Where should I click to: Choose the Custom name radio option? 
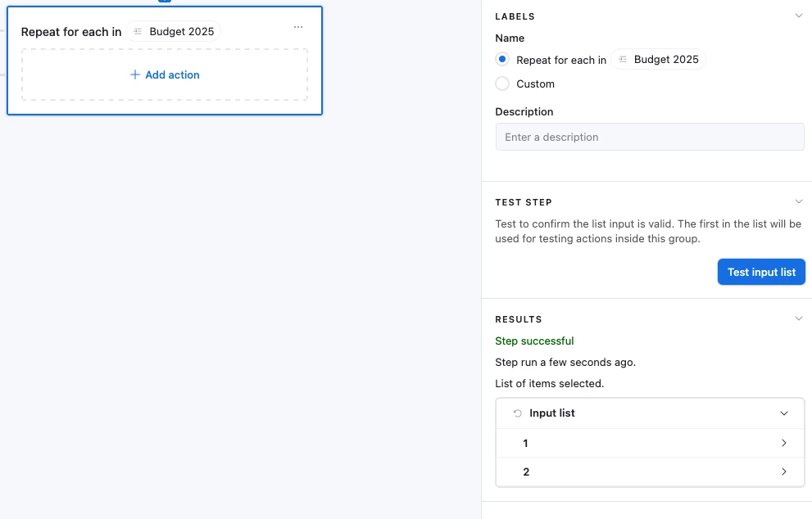(502, 83)
